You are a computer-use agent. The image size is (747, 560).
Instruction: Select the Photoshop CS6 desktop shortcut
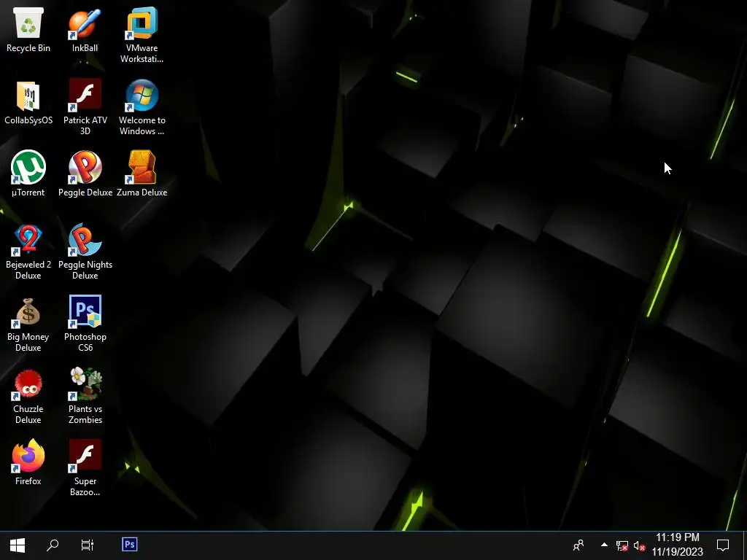click(85, 324)
